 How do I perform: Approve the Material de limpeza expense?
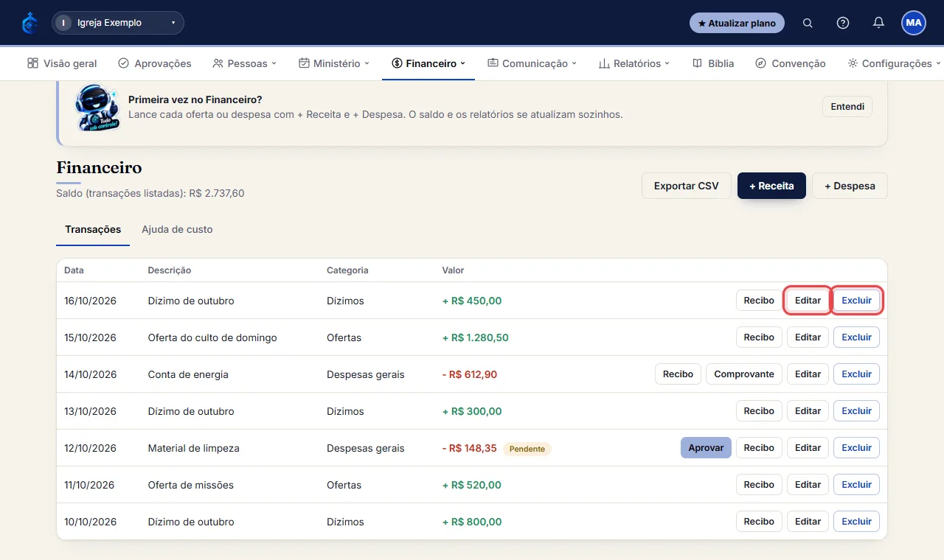click(x=706, y=448)
